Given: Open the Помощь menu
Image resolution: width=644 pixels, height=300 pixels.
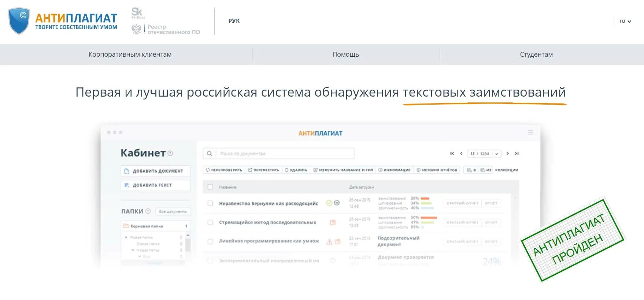Looking at the screenshot, I should coord(345,55).
